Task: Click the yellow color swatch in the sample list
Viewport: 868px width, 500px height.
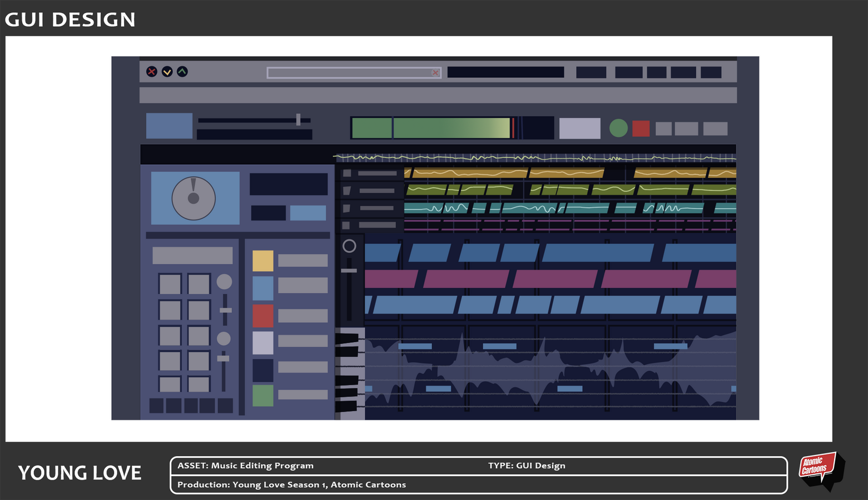Action: click(262, 261)
